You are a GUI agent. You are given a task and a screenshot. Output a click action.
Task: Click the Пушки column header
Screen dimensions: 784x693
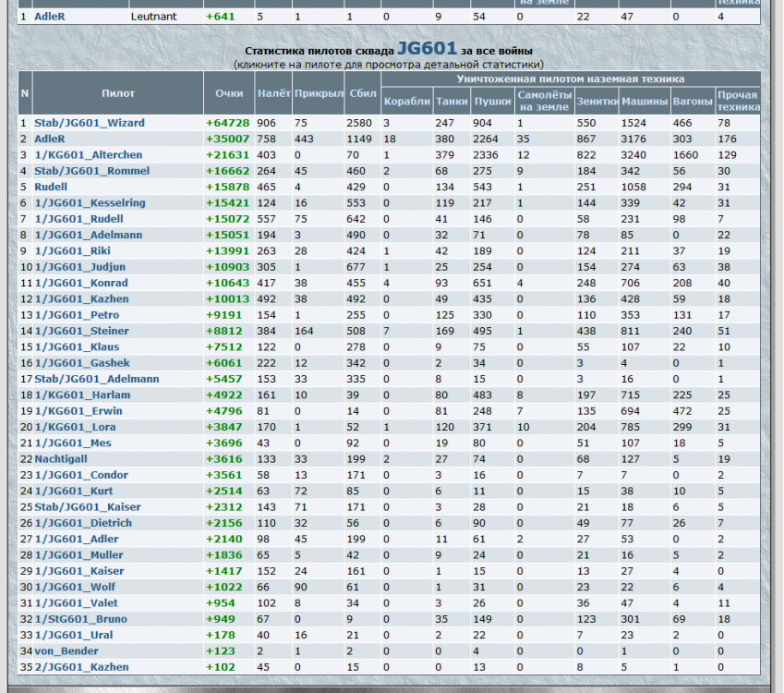pyautogui.click(x=492, y=102)
